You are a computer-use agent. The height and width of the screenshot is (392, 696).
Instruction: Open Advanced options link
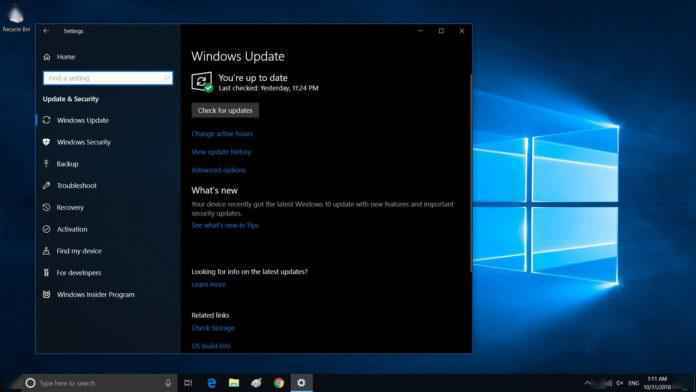tap(218, 170)
